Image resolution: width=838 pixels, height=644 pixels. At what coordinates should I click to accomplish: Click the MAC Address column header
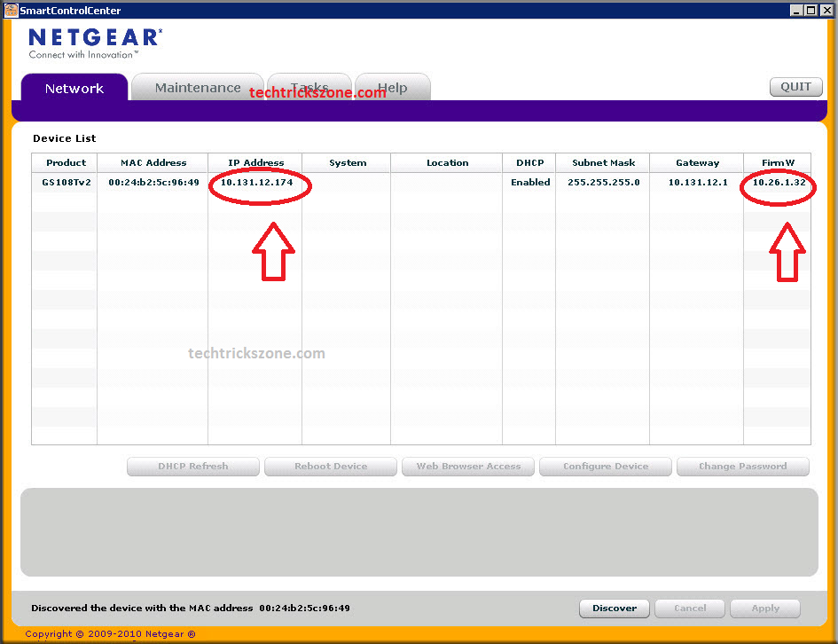153,163
